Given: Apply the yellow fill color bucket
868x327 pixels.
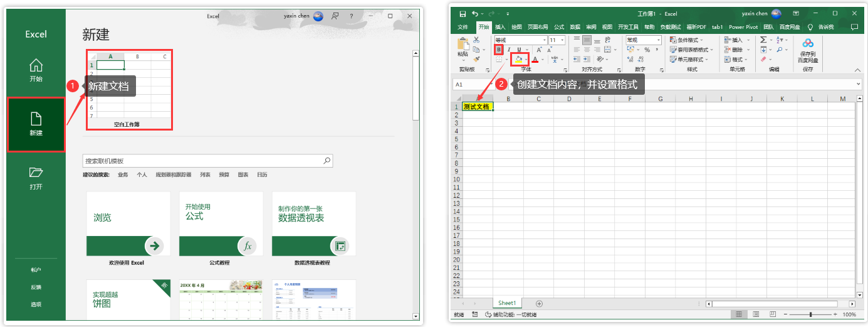Looking at the screenshot, I should click(x=518, y=60).
